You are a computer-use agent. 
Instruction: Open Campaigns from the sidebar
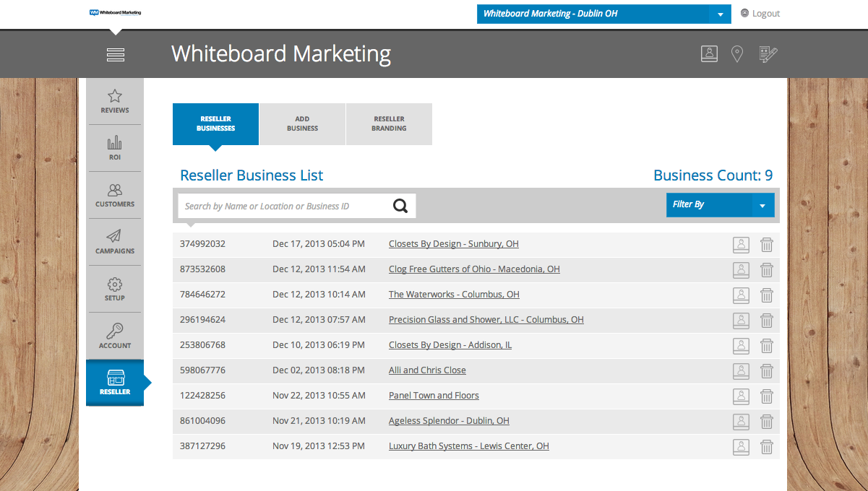[115, 242]
